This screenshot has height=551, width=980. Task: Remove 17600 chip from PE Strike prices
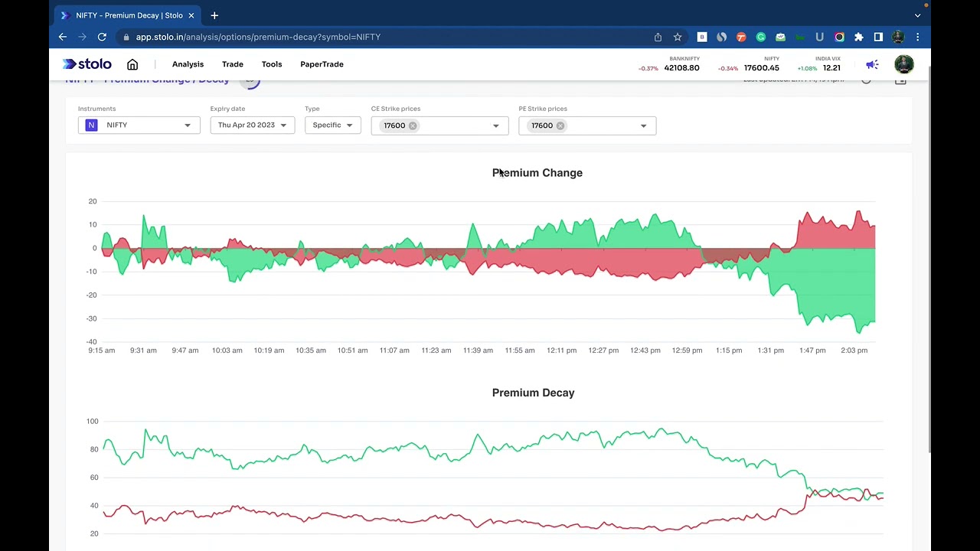pyautogui.click(x=560, y=126)
